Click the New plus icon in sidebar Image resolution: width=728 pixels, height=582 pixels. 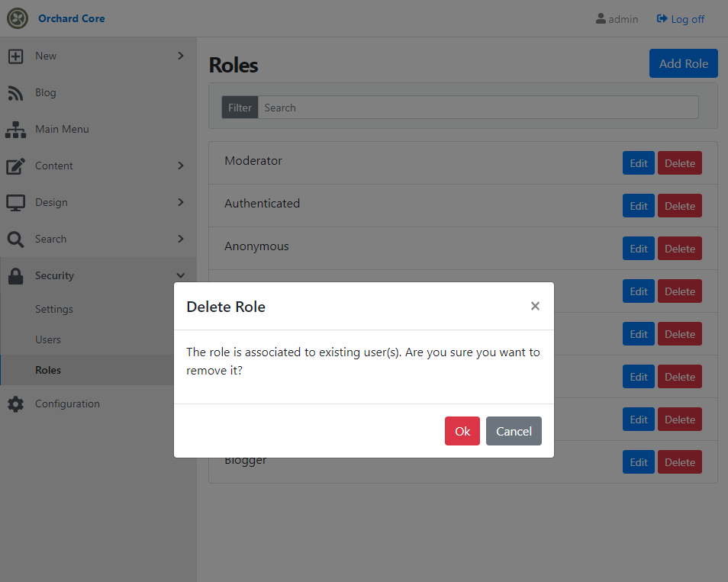15,56
